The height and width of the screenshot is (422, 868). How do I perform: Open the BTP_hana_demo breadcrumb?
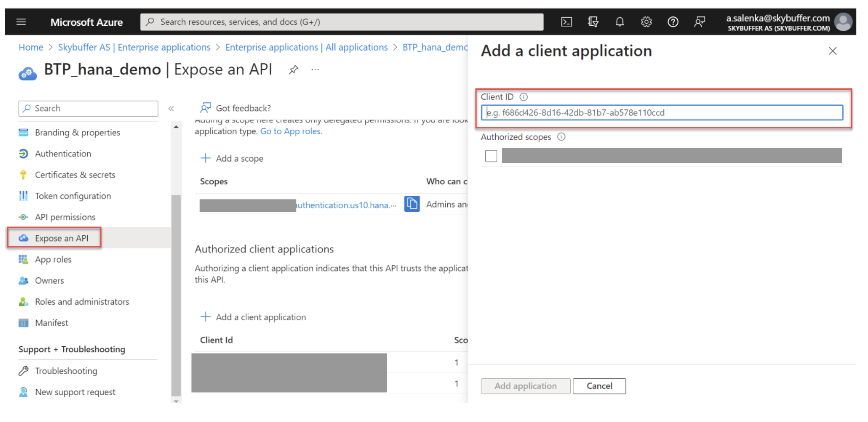coord(435,47)
